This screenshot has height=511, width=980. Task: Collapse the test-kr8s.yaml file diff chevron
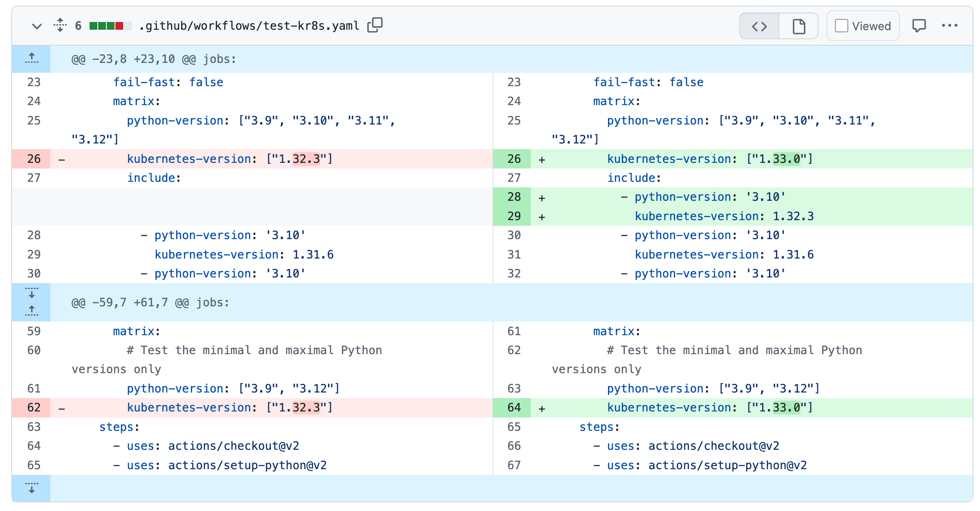point(37,26)
